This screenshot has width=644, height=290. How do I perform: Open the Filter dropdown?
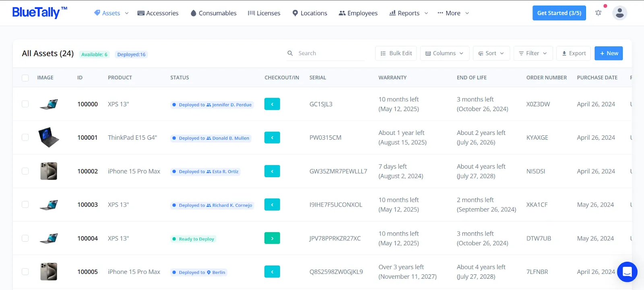533,53
